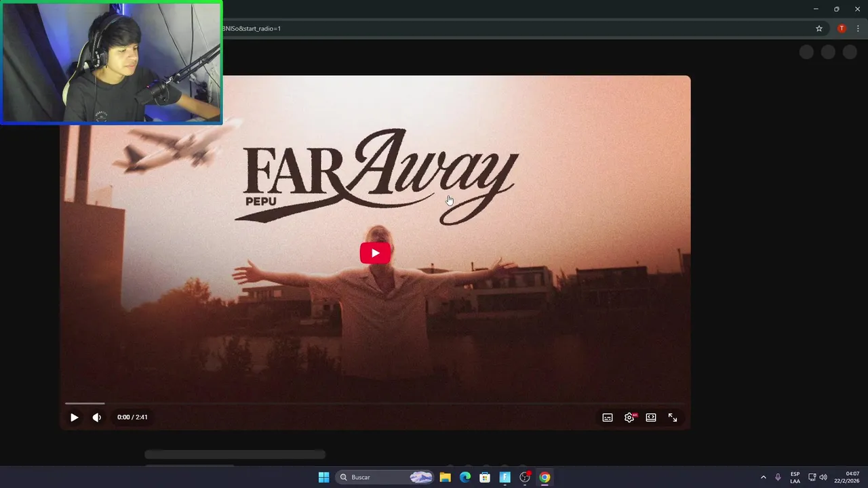Open the OBS Studio taskbar icon
This screenshot has height=488, width=868.
(525, 477)
